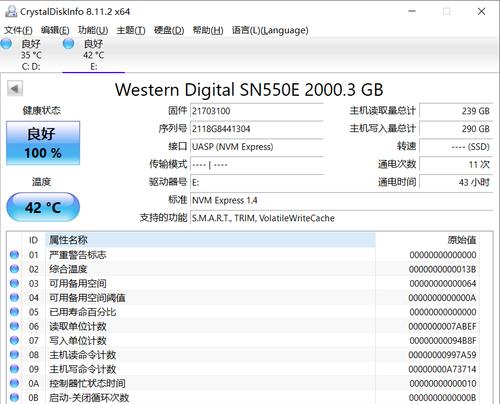500x404 pixels.
Task: Select the 可用备用空间 attribute row
Action: 243,284
